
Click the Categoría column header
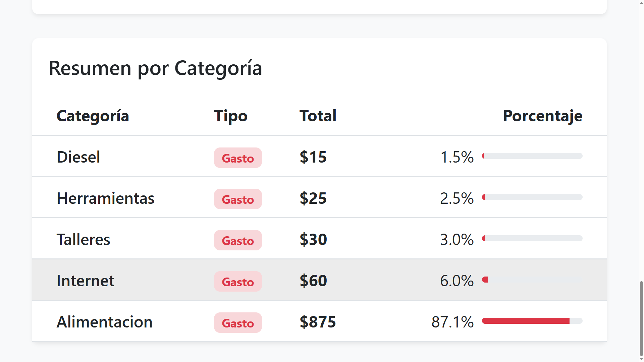(x=93, y=116)
